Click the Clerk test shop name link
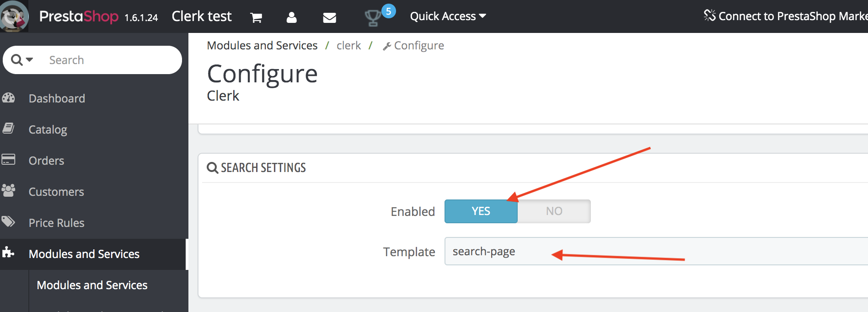 click(x=202, y=16)
